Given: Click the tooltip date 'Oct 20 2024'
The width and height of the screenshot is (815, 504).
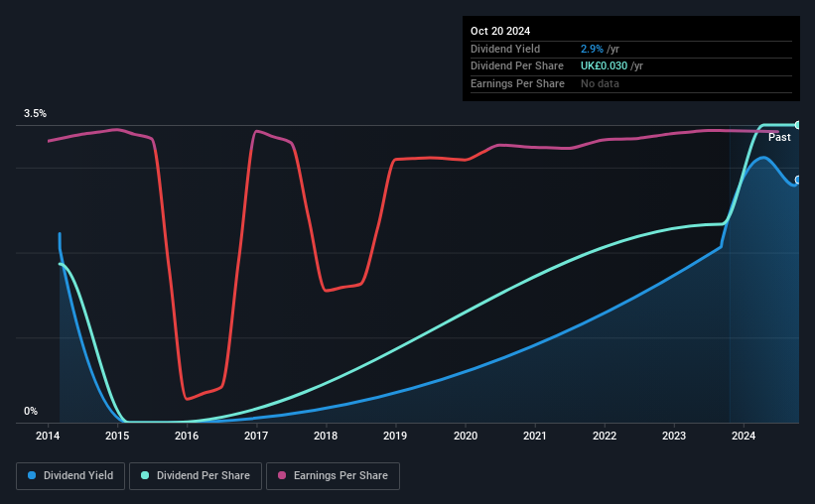Looking at the screenshot, I should coord(500,31).
